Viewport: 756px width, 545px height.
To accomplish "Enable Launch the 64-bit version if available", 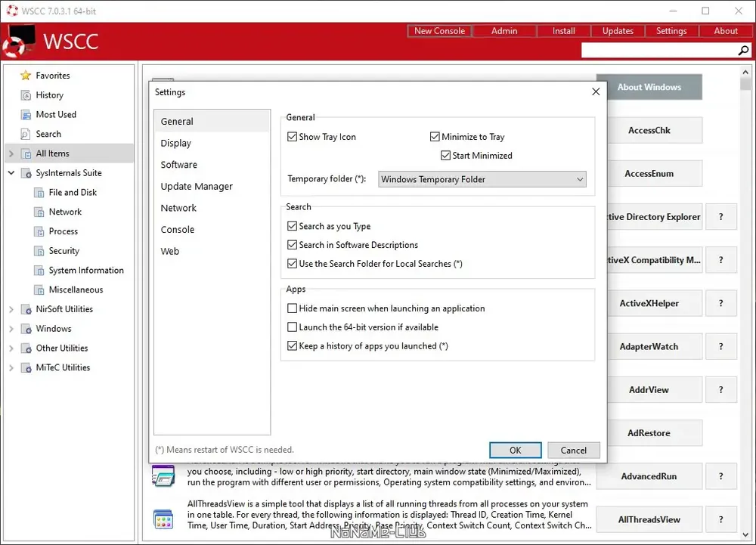I will [x=292, y=327].
